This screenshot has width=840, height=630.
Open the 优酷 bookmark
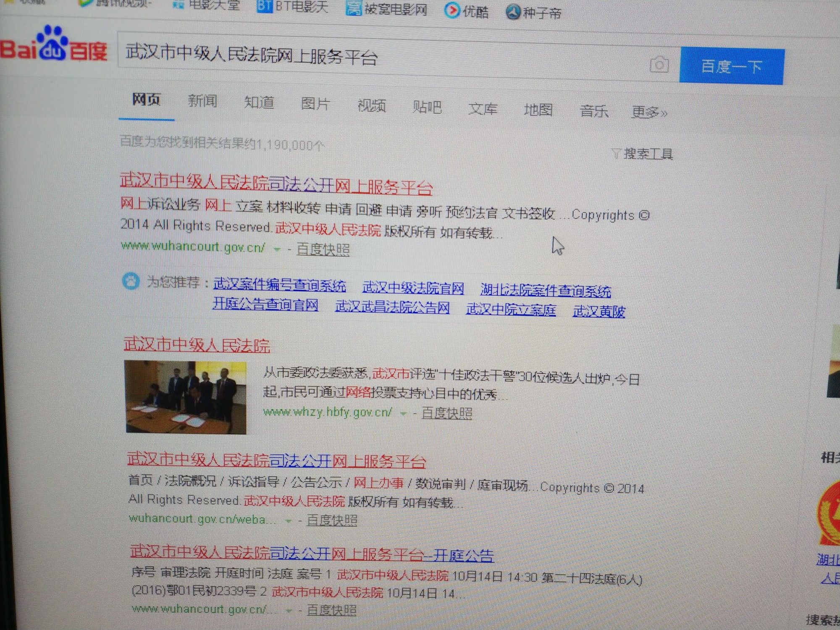tap(467, 11)
